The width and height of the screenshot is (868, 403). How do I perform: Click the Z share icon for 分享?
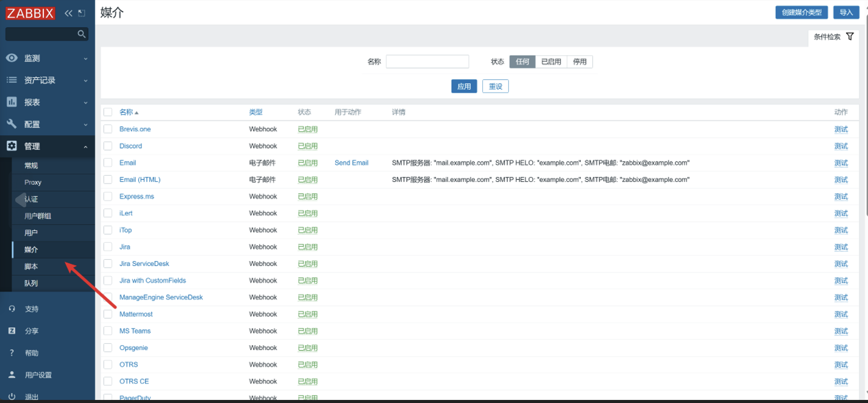point(12,330)
